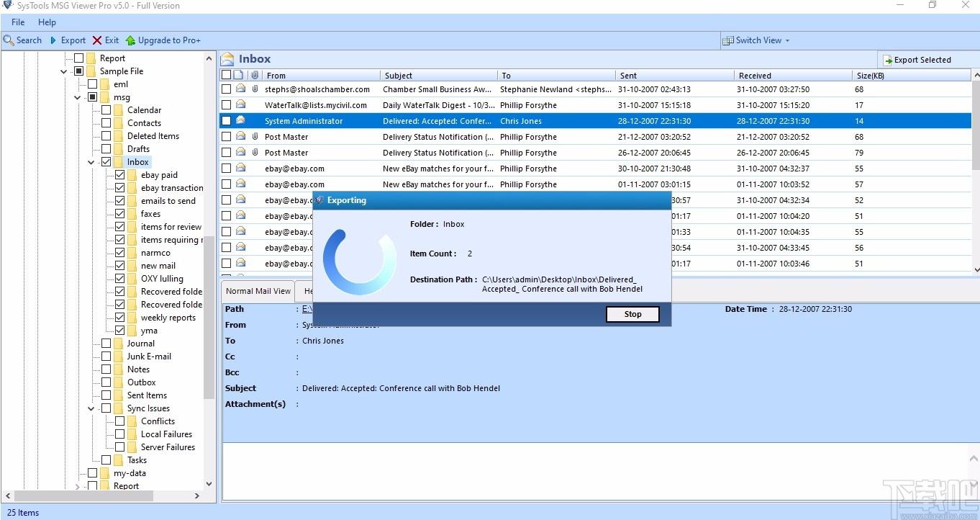Viewport: 980px width, 520px height.
Task: Click envelope icon of stephs@shoalschamber.com row
Action: click(x=241, y=89)
